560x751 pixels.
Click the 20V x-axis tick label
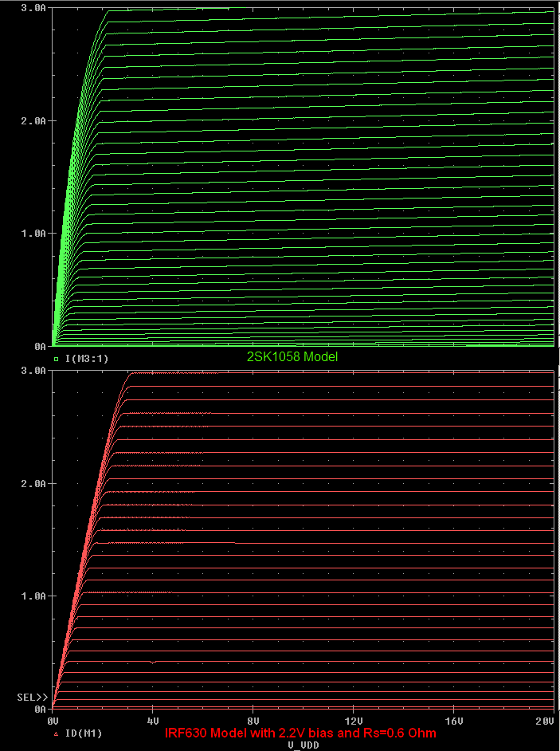point(545,721)
